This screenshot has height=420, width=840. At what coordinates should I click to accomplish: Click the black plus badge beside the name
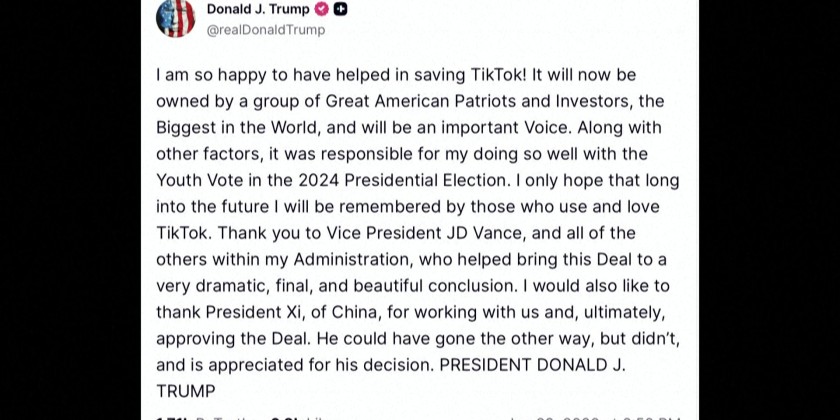341,9
